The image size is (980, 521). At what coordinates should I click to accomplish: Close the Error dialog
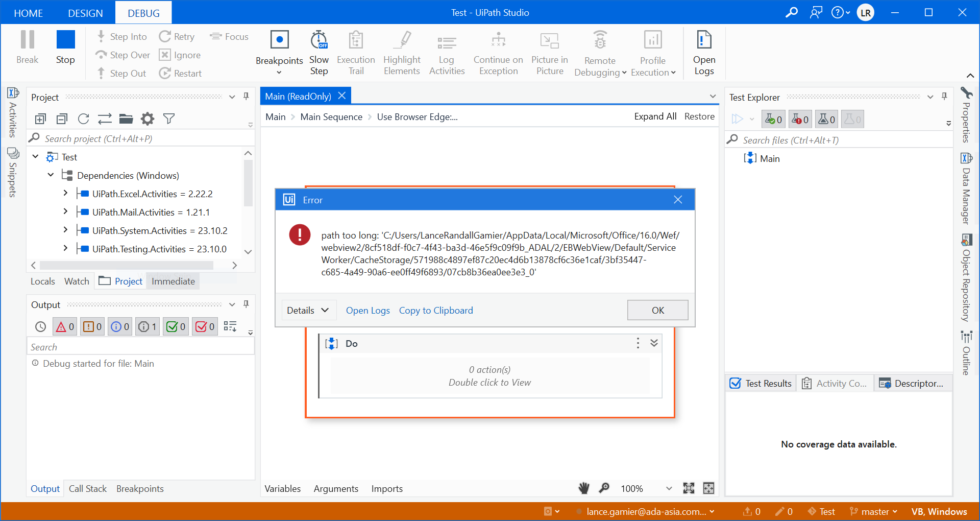[678, 200]
